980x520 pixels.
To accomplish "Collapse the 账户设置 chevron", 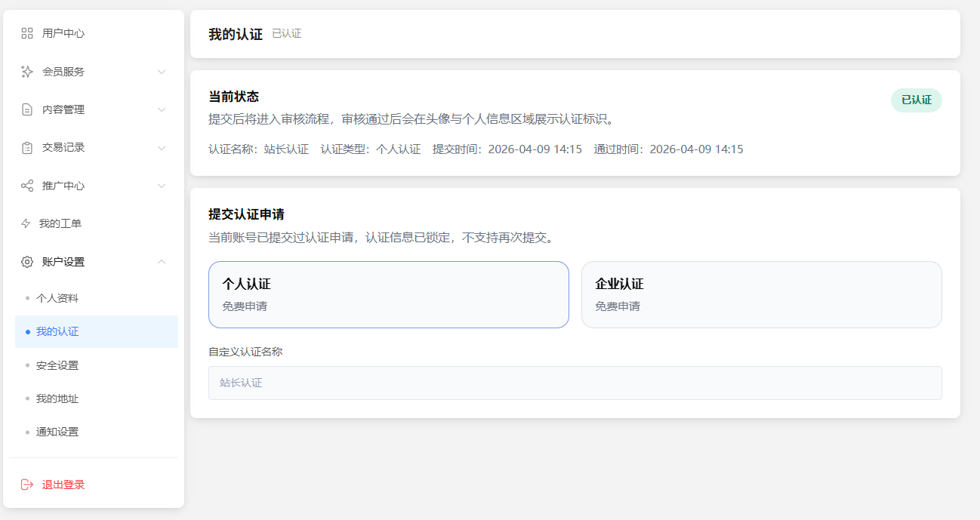I will pyautogui.click(x=162, y=262).
